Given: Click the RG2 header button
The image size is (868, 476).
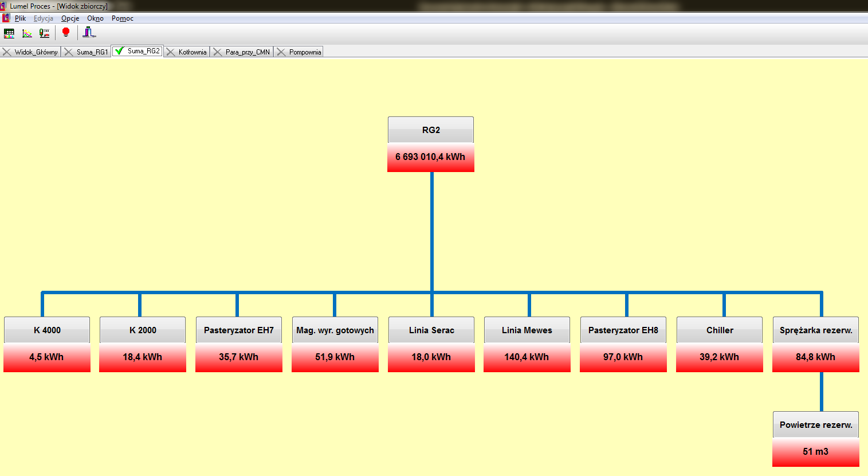Looking at the screenshot, I should point(431,130).
